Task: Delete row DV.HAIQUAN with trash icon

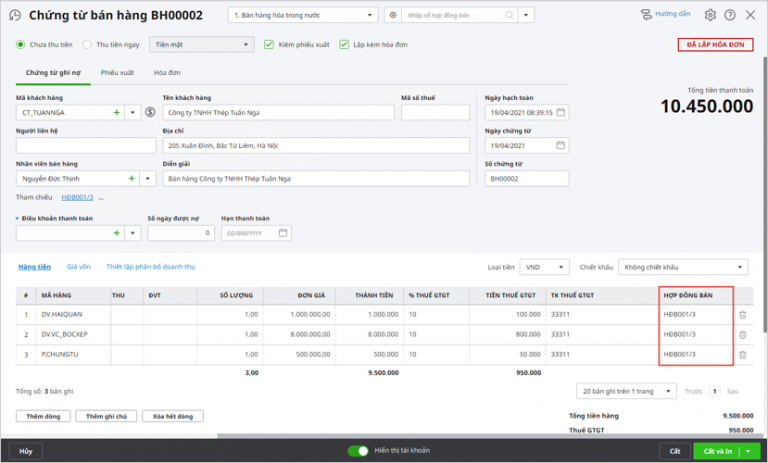Action: click(x=743, y=315)
